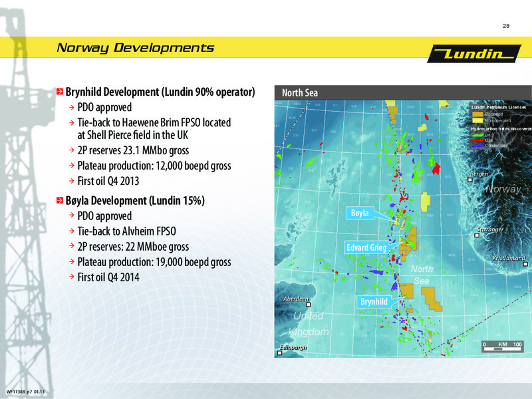Click the Brynhild callout label on map
The height and width of the screenshot is (399, 532).
[374, 302]
